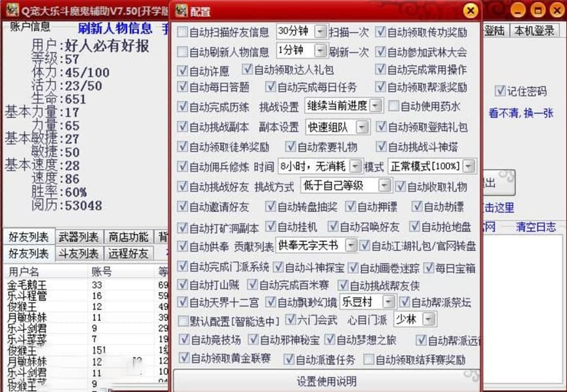Switch to 远程好友 sub-tab

point(128,254)
